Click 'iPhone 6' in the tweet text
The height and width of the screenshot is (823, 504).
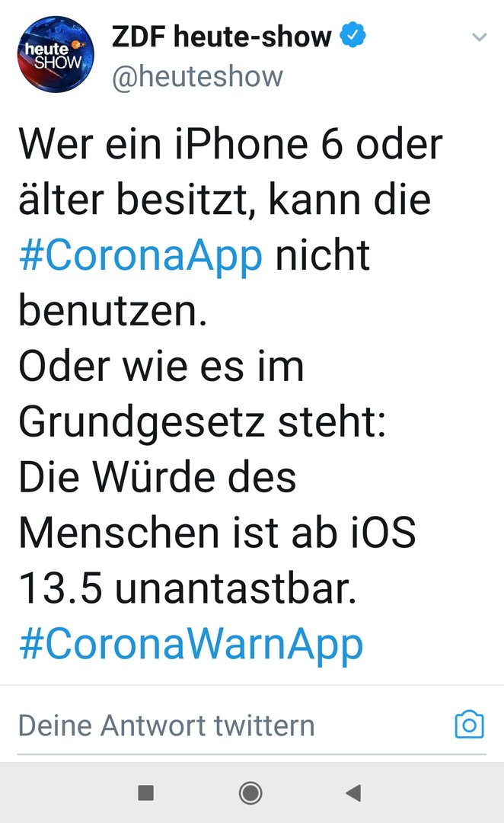(x=259, y=144)
